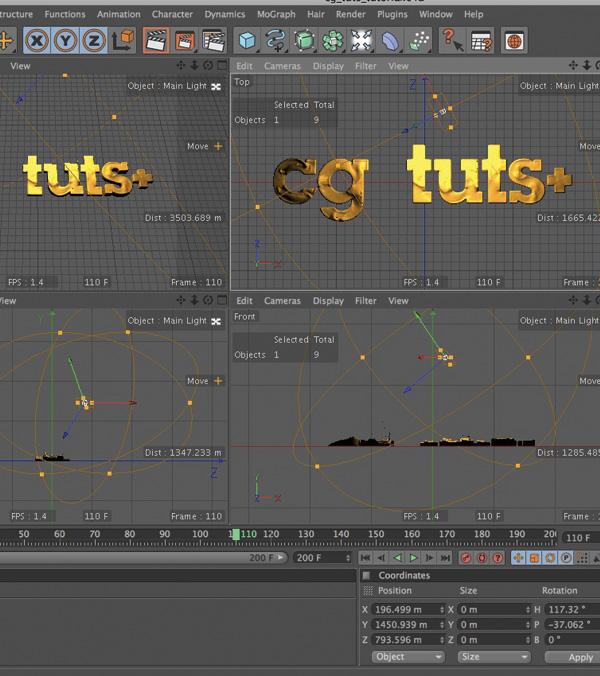Click rotate camera icon in perspective viewport
The height and width of the screenshot is (676, 600).
tap(208, 66)
